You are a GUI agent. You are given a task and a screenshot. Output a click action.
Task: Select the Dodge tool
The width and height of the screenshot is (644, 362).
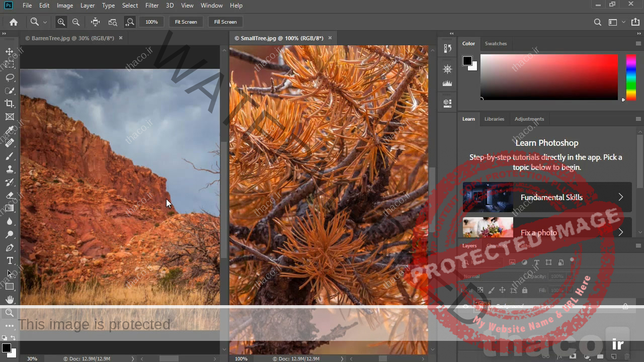[10, 234]
